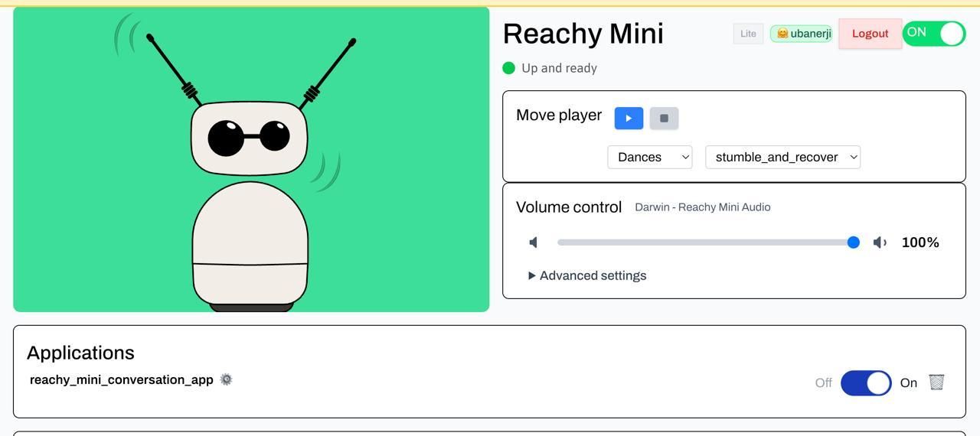Click the ubanerji user badge

(x=802, y=34)
